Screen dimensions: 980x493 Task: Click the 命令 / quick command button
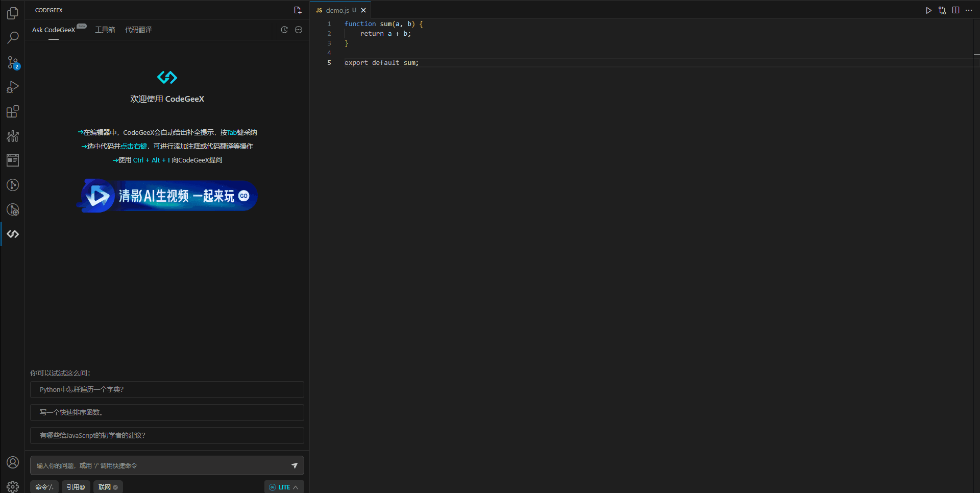(44, 487)
